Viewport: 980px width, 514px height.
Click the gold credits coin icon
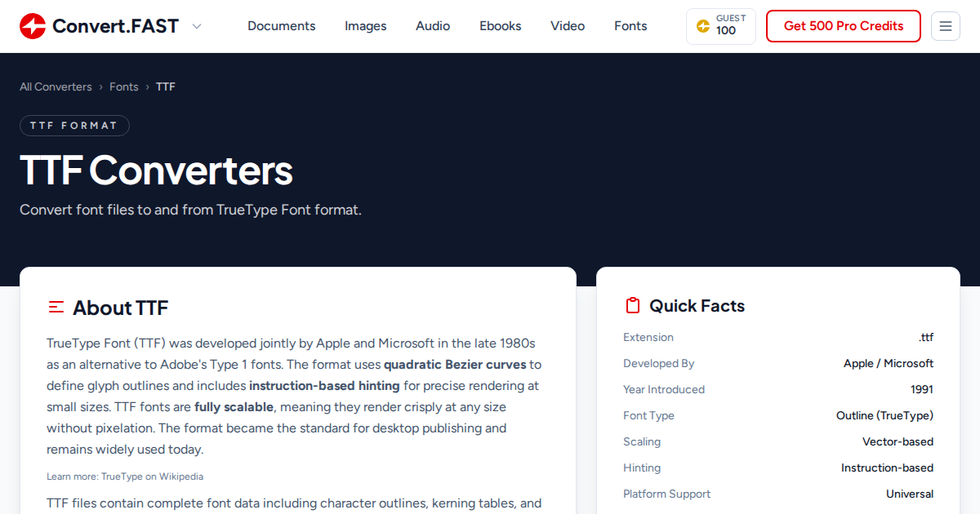703,26
